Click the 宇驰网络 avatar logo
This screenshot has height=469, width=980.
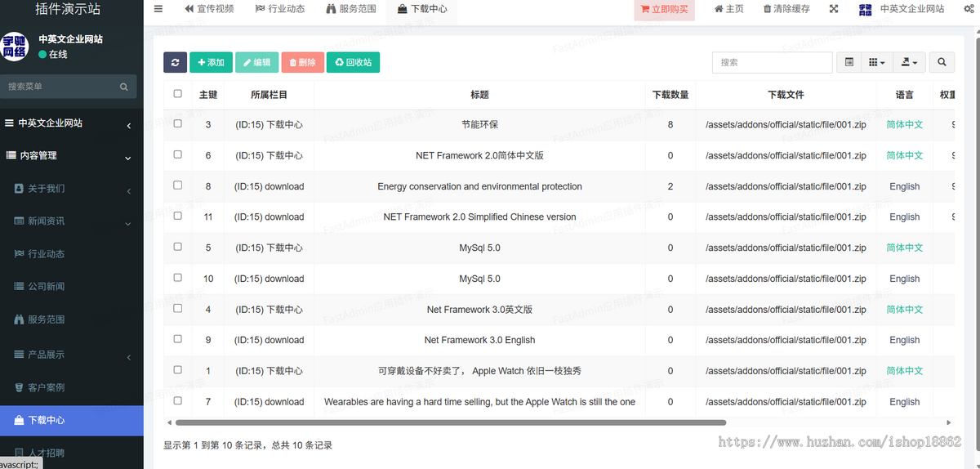pyautogui.click(x=14, y=47)
